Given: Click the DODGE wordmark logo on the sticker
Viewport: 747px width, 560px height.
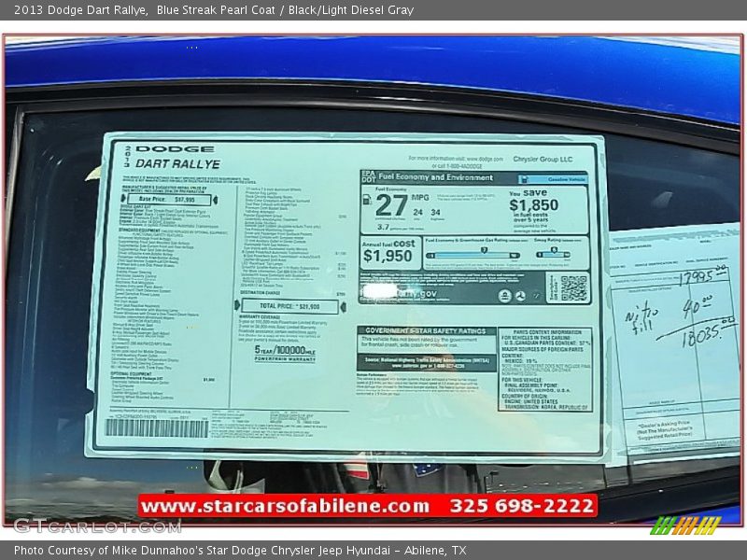Looking at the screenshot, I should point(175,147).
